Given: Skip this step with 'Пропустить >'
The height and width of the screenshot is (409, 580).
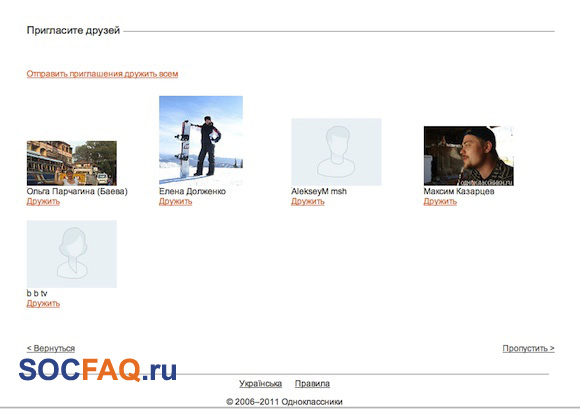Looking at the screenshot, I should point(528,348).
